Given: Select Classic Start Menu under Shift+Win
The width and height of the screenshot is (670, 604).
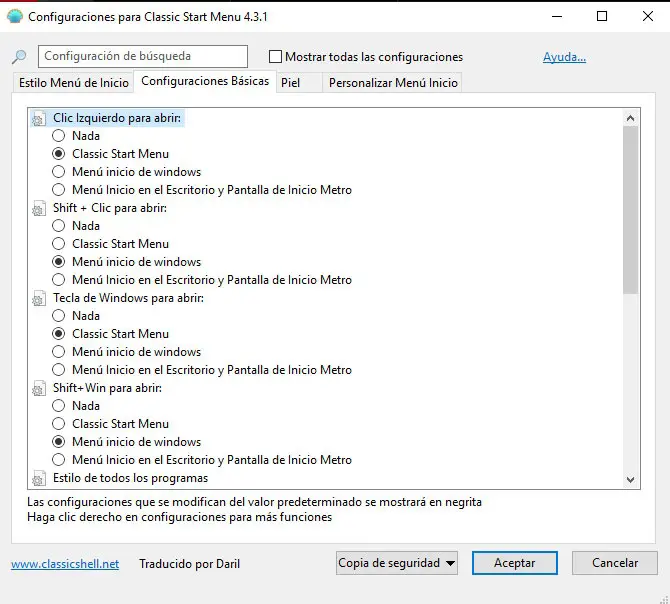Looking at the screenshot, I should click(x=59, y=424).
